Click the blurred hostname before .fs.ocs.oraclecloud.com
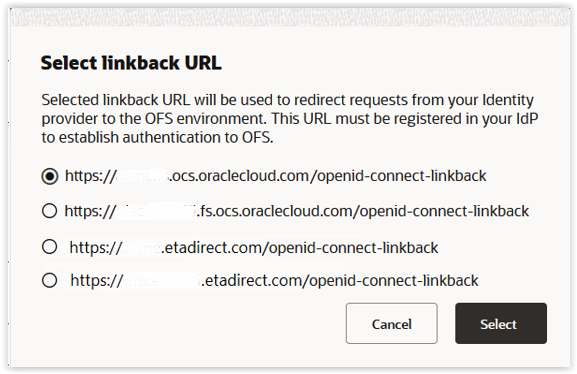 point(155,212)
